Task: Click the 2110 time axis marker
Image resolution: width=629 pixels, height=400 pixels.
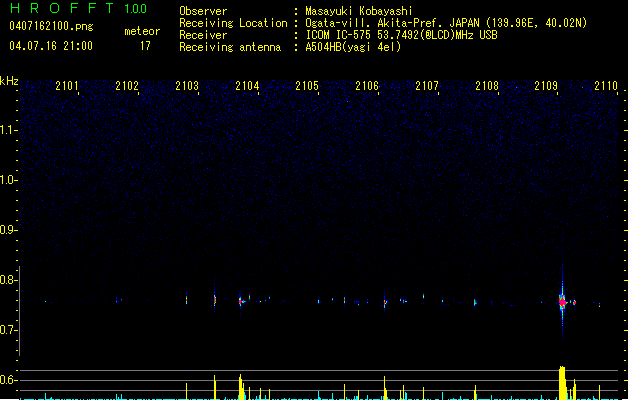Action: (606, 86)
